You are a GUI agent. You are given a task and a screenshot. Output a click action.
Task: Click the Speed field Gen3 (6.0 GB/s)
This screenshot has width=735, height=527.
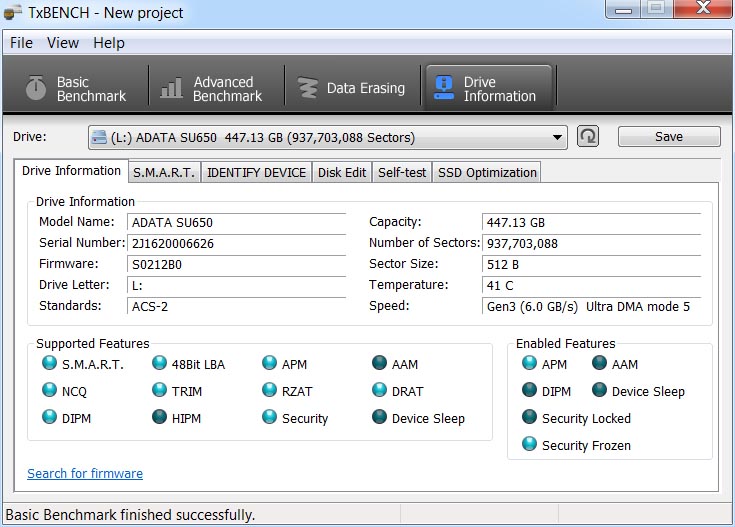(592, 306)
